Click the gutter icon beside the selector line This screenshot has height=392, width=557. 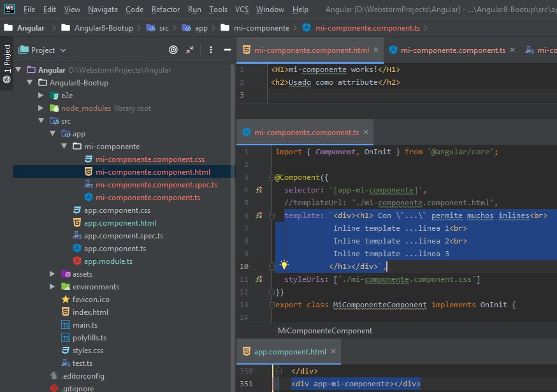click(x=259, y=190)
